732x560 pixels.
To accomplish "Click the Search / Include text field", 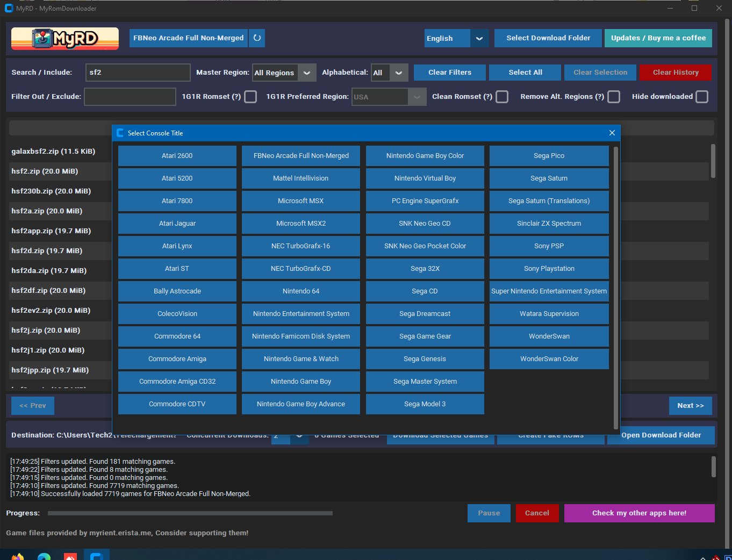I will [x=138, y=73].
